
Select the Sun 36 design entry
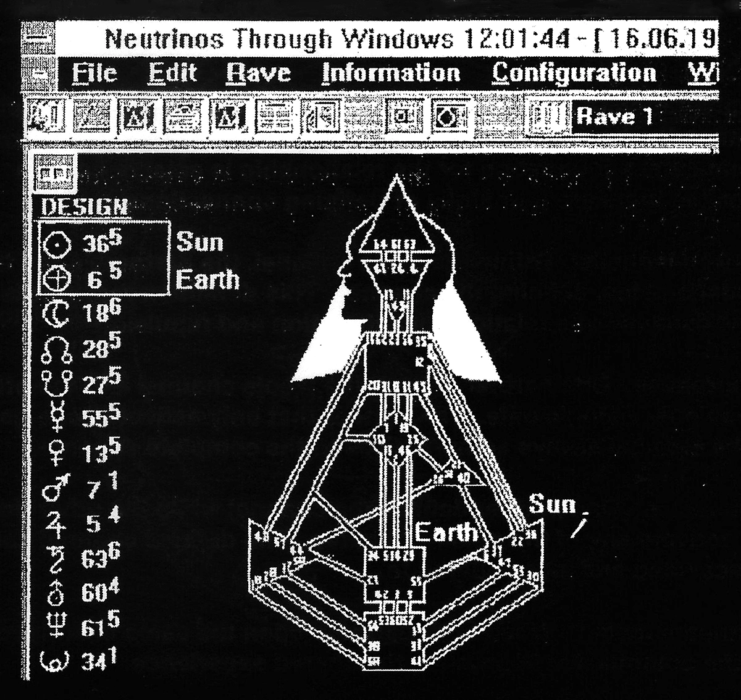click(103, 243)
